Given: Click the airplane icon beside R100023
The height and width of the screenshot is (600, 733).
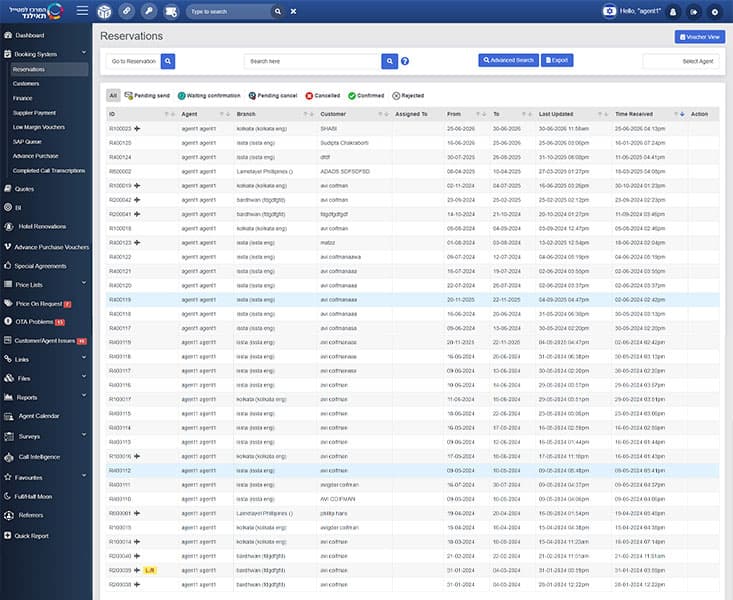Looking at the screenshot, I should tap(137, 129).
